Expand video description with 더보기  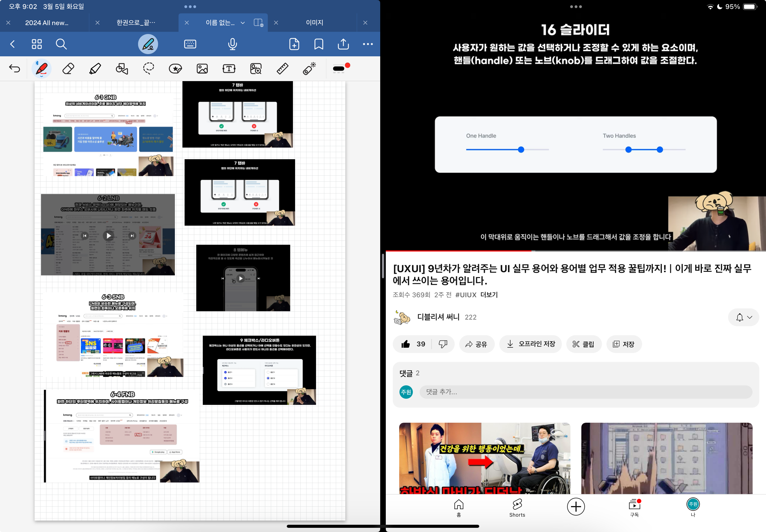[488, 295]
